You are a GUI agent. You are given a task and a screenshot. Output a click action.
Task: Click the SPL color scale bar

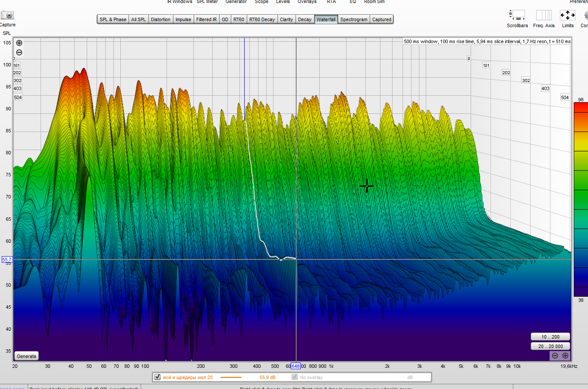click(581, 199)
